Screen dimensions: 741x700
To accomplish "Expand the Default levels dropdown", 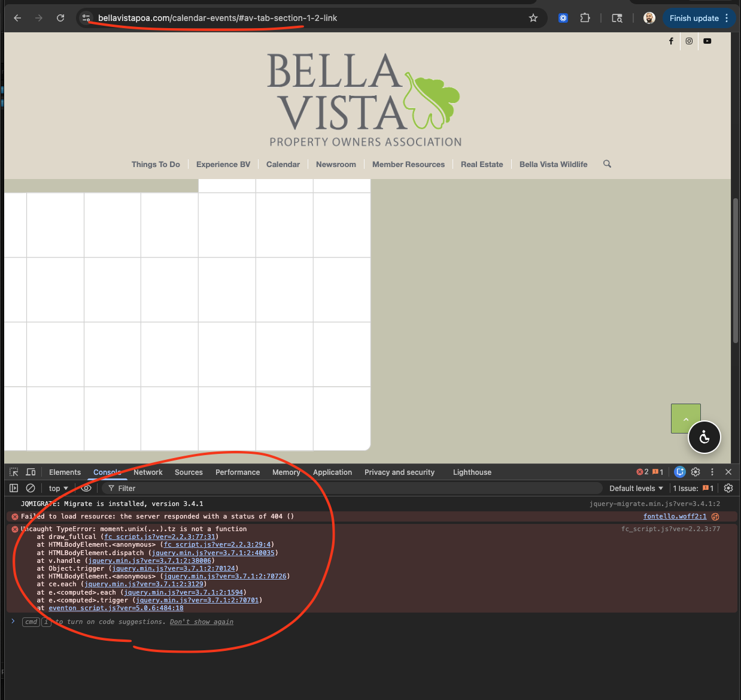I will (x=636, y=489).
